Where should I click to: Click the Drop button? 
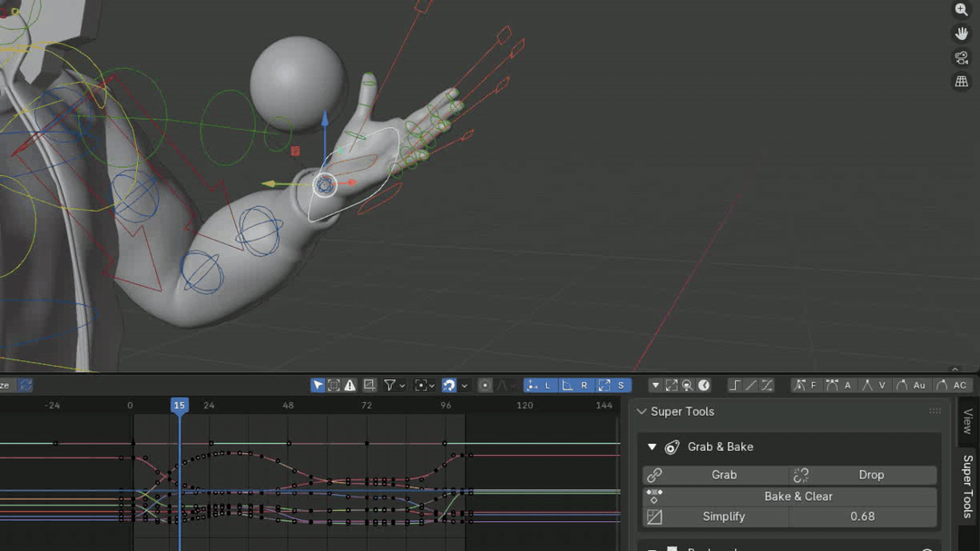click(863, 475)
